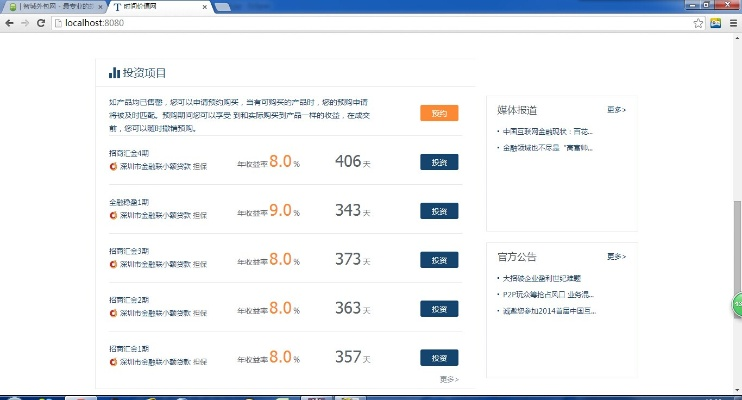Click the 4期 project title in 406天 row
The height and width of the screenshot is (400, 742).
coord(129,153)
